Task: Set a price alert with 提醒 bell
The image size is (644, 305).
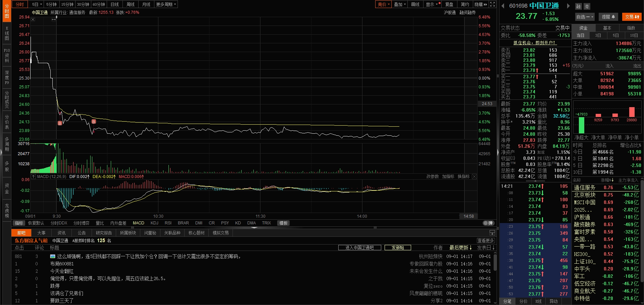Action: click(608, 17)
